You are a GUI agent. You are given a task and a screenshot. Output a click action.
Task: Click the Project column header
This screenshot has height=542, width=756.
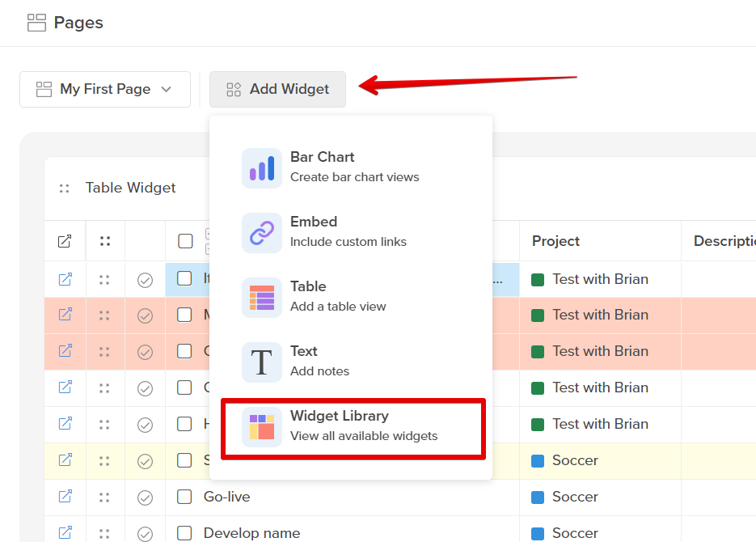pos(558,240)
